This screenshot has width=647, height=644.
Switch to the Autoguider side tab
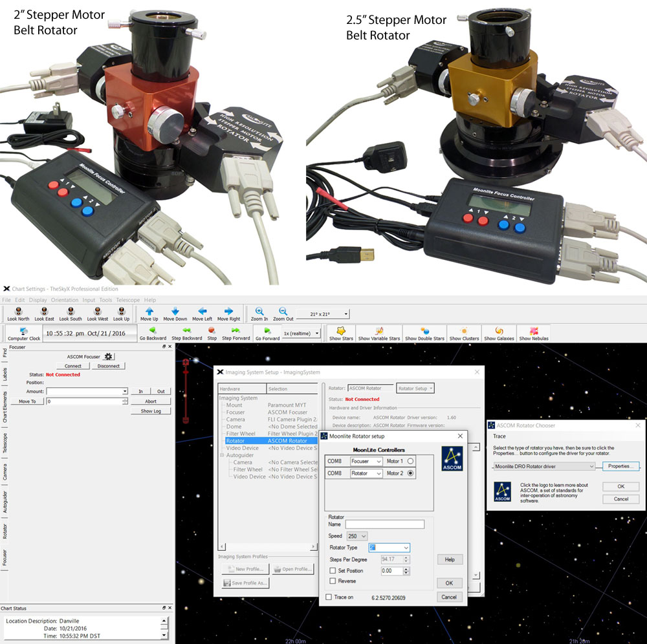[5, 501]
